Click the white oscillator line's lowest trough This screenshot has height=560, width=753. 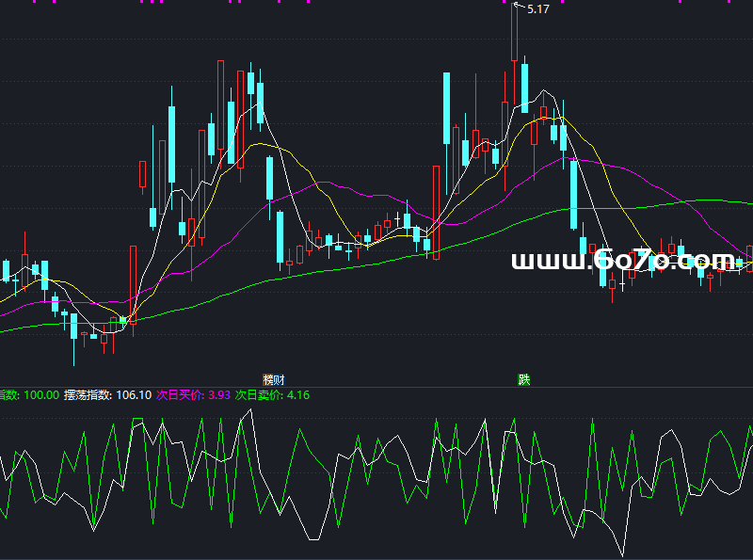620,552
